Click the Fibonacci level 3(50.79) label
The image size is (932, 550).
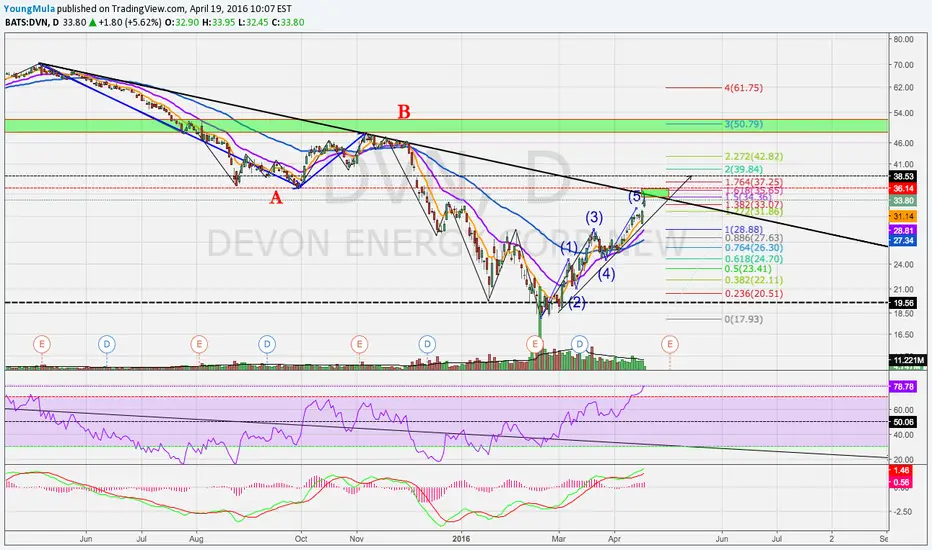pos(744,124)
